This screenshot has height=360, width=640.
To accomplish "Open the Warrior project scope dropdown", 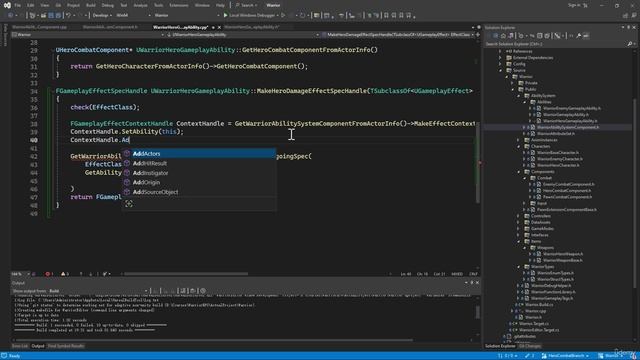I will (x=89, y=35).
